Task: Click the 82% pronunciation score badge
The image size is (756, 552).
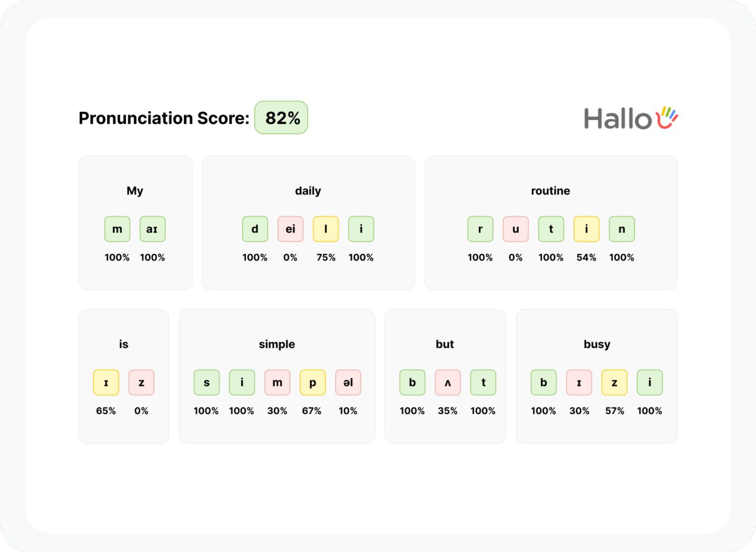Action: coord(281,118)
